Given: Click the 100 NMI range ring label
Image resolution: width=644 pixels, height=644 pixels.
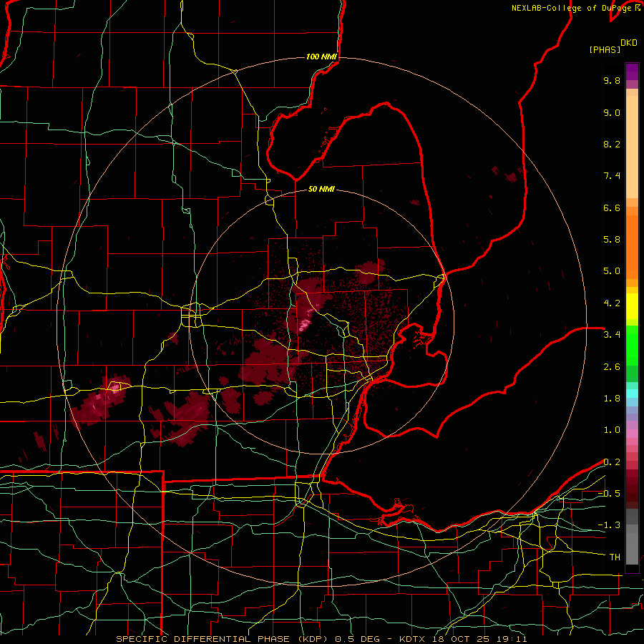Looking at the screenshot, I should [x=321, y=57].
